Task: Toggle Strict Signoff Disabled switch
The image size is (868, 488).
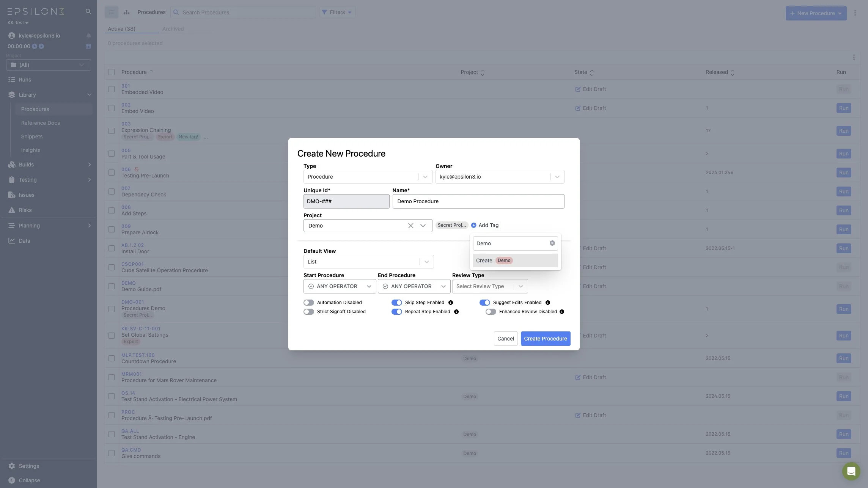Action: click(x=309, y=312)
